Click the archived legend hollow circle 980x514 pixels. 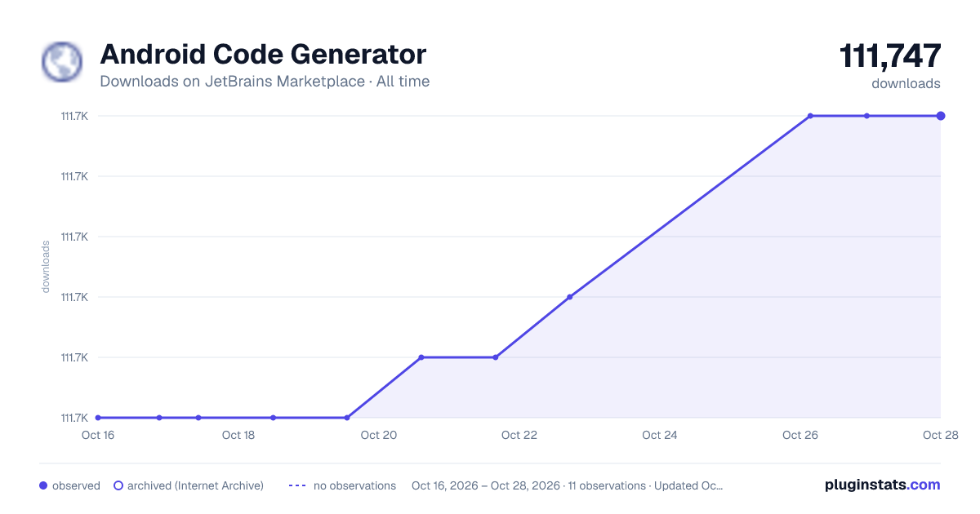tap(118, 485)
